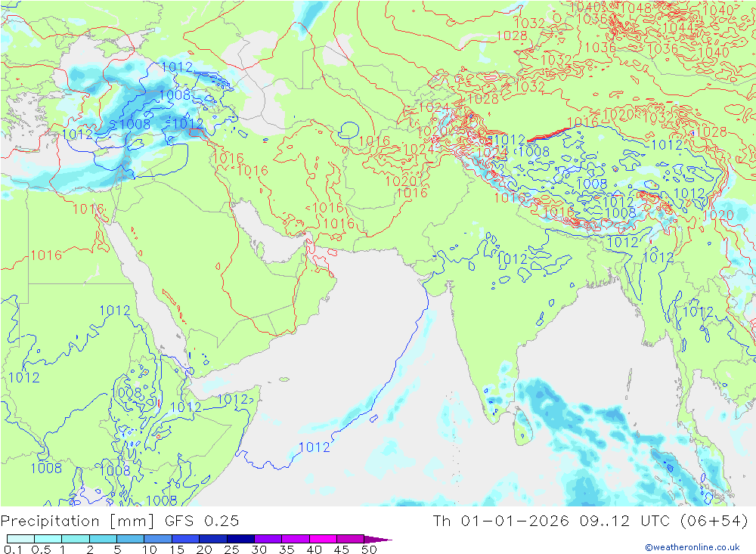Click the legend scale value '50'
The width and height of the screenshot is (756, 554).
369,549
